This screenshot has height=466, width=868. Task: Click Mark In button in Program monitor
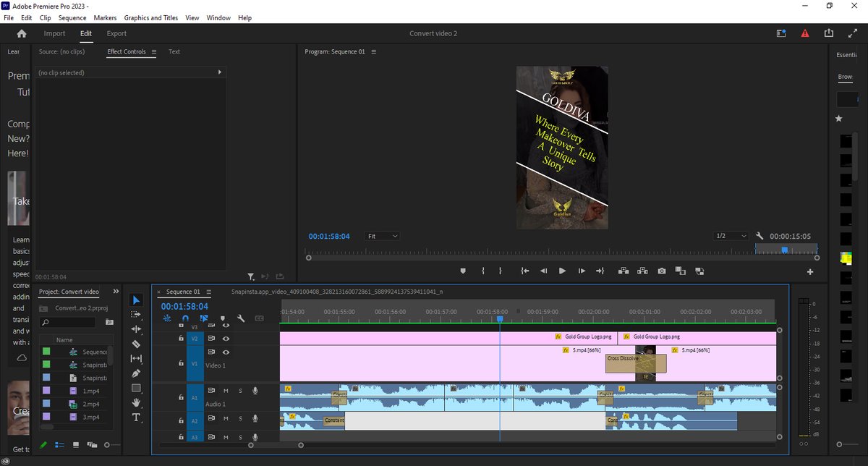point(482,271)
